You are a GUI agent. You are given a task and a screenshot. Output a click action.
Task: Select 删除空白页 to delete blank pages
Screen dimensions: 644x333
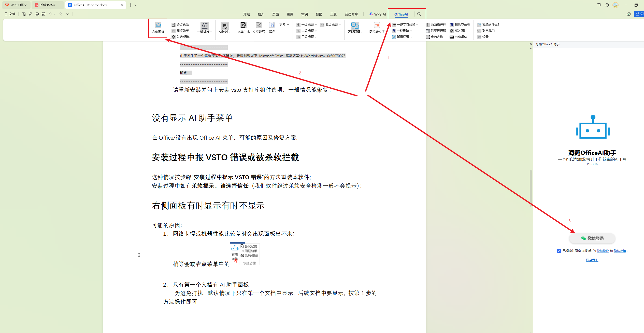click(460, 24)
